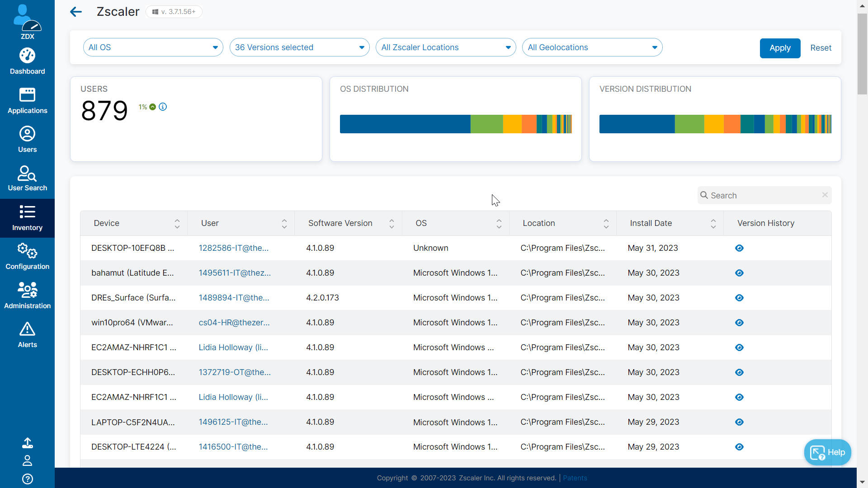Open the Administration section
The image size is (868, 488).
[27, 295]
